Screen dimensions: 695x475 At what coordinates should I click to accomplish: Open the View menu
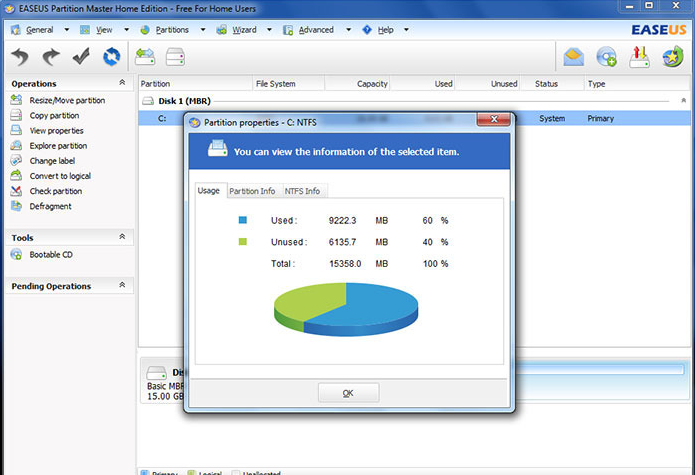(x=104, y=30)
